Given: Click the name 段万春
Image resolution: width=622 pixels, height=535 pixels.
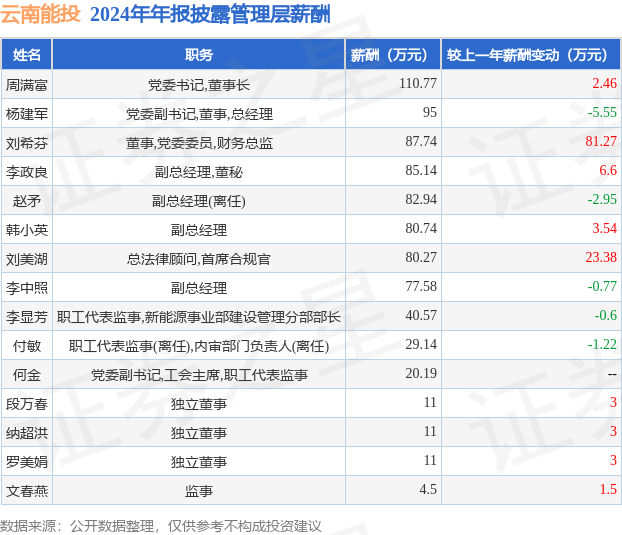Looking at the screenshot, I should pyautogui.click(x=27, y=403).
